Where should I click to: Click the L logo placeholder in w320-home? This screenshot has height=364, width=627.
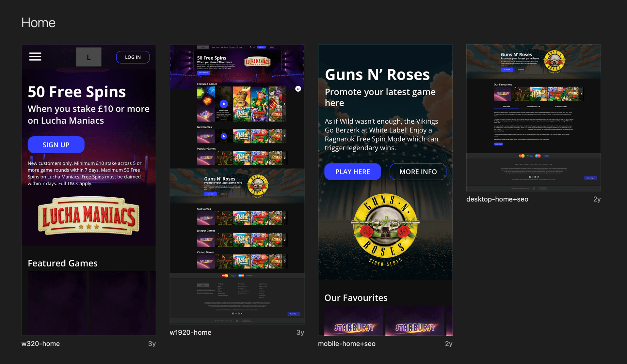88,57
